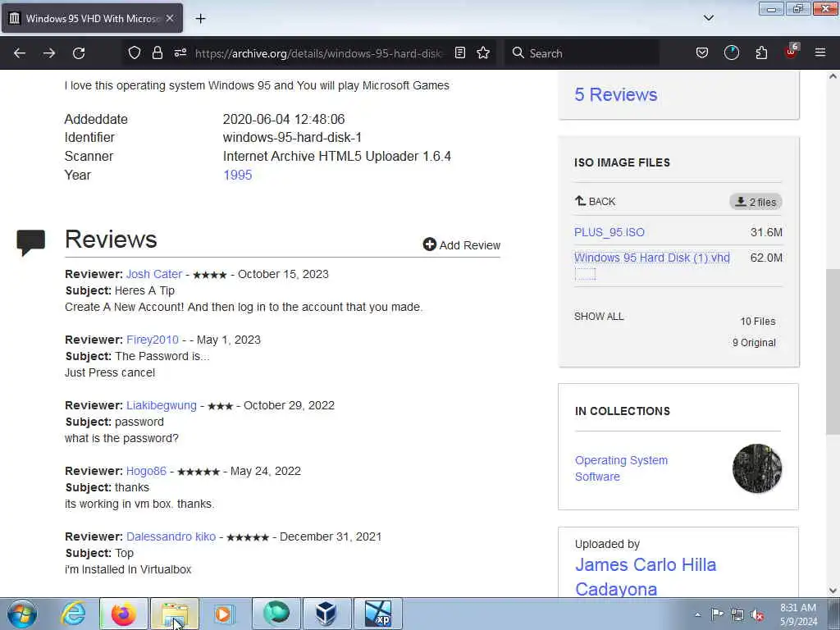
Task: Reload the page with the refresh icon
Action: [79, 53]
